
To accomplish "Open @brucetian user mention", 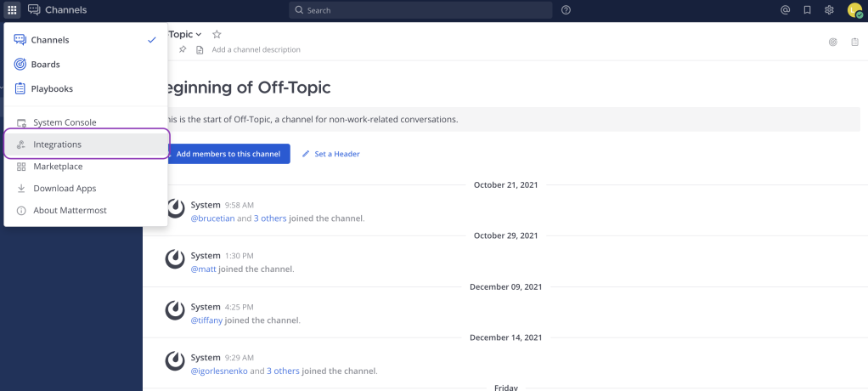I will pos(212,218).
